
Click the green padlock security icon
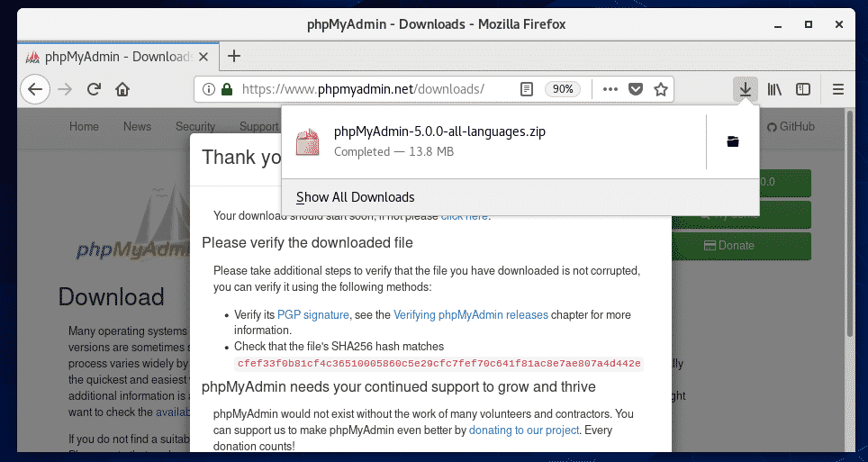(x=226, y=89)
